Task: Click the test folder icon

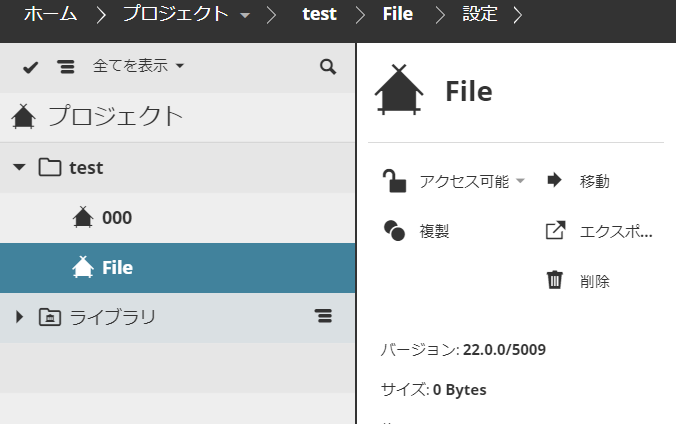Action: pos(50,167)
